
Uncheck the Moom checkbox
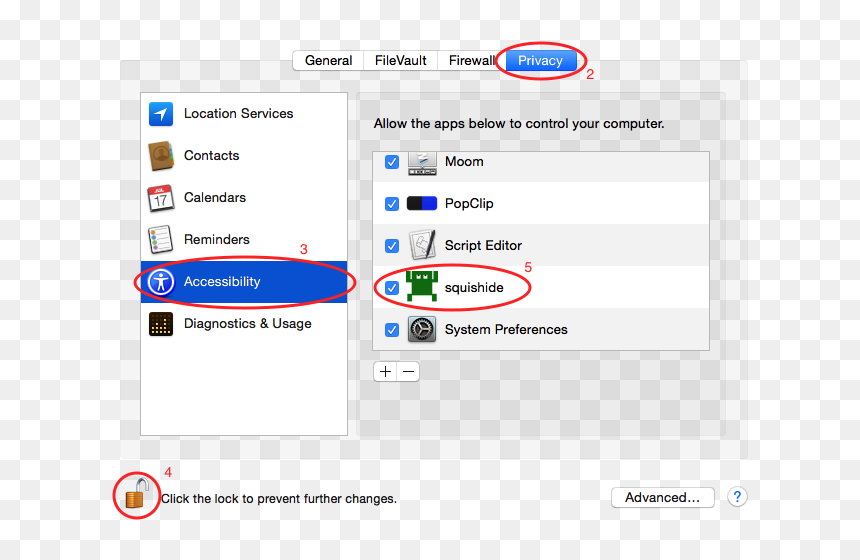(x=392, y=162)
